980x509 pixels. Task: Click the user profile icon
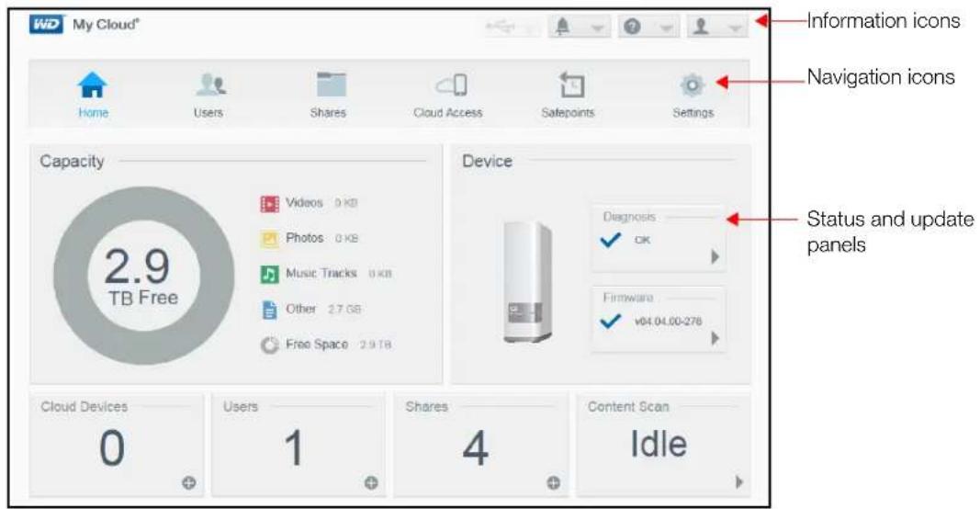[x=702, y=27]
